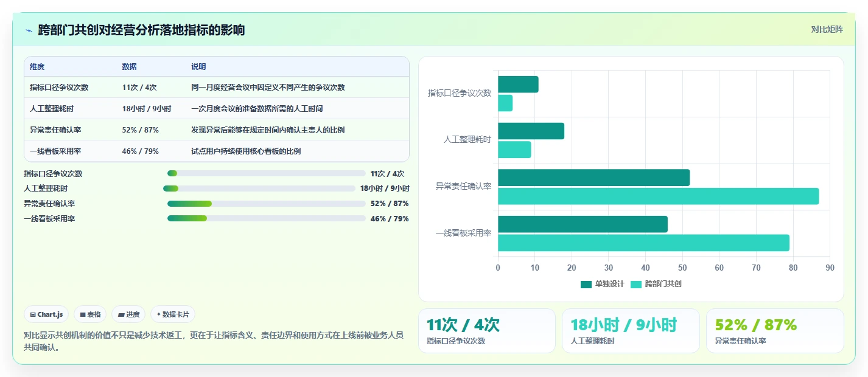Click summary paragraph starting 对比显示共创机制

tap(214, 342)
